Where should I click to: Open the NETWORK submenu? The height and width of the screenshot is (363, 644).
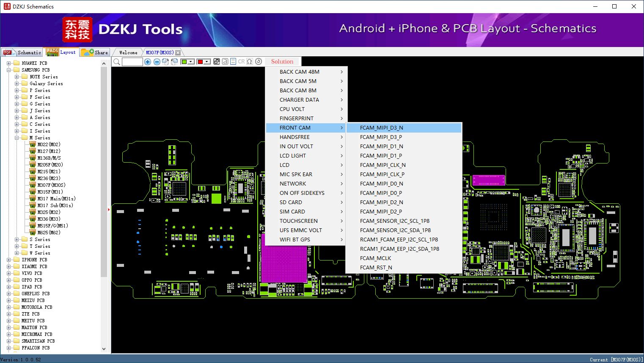(x=306, y=184)
